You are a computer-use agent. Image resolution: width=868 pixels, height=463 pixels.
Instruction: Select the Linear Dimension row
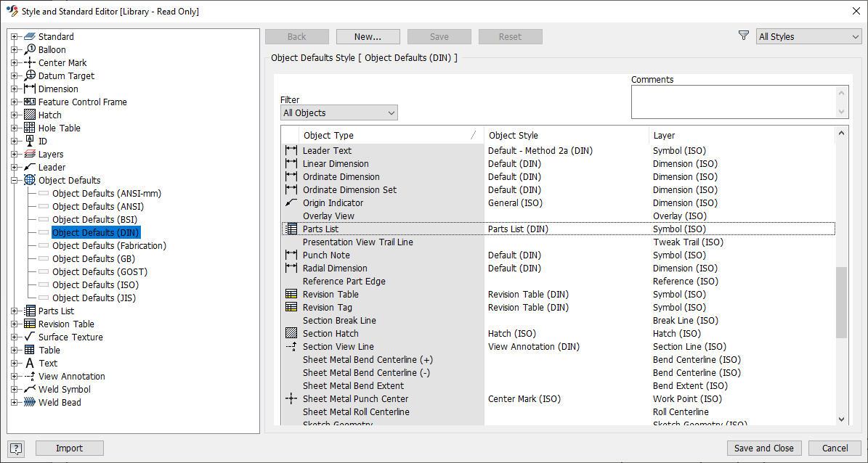(558, 164)
